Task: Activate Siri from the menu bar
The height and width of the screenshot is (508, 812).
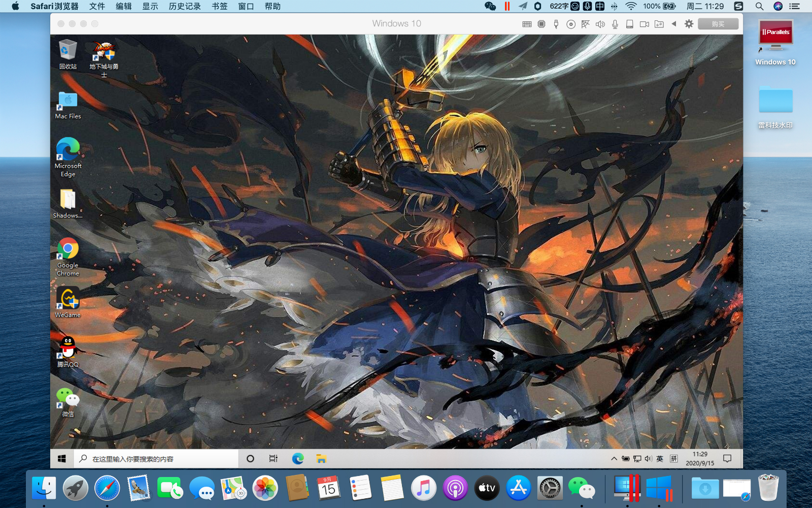Action: coord(777,6)
